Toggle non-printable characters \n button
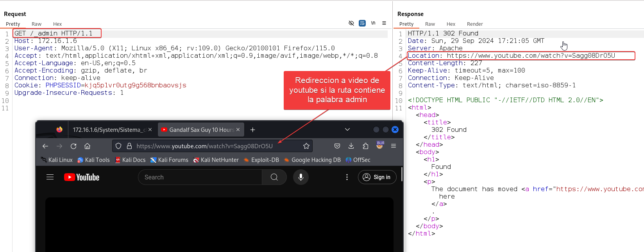This screenshot has width=644, height=252. [x=373, y=23]
